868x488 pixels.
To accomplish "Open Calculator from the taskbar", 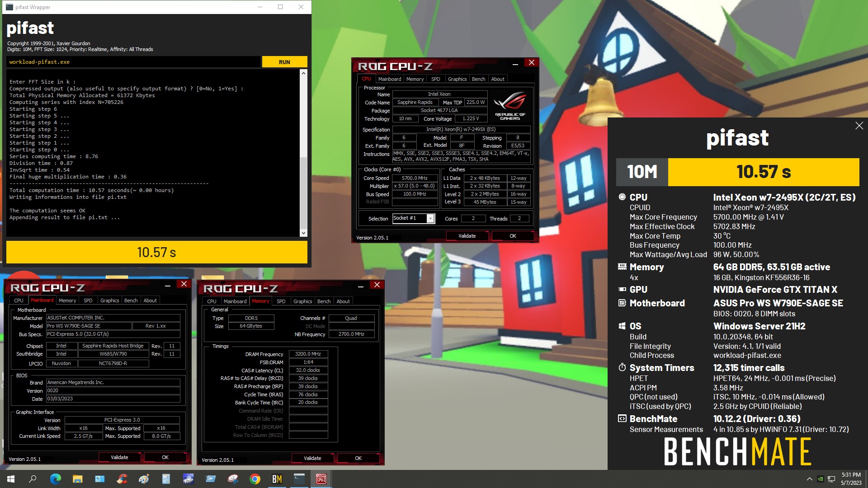I will click(x=166, y=479).
